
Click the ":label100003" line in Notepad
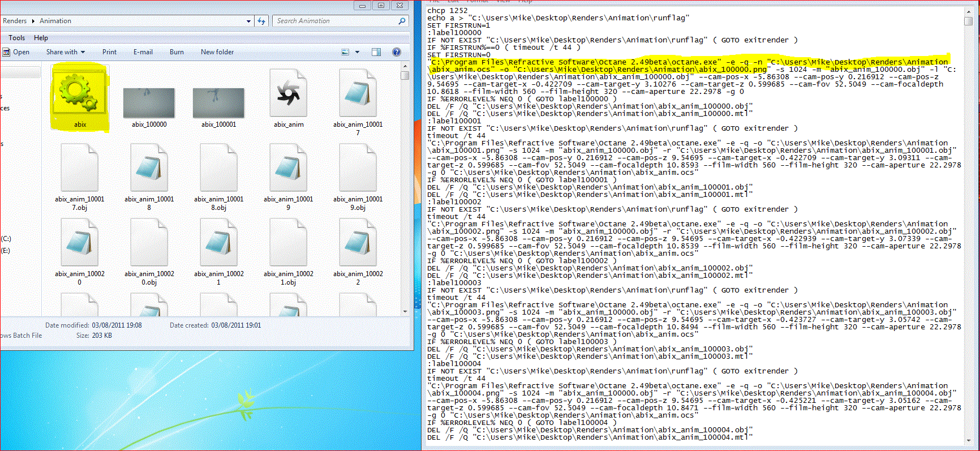(454, 283)
